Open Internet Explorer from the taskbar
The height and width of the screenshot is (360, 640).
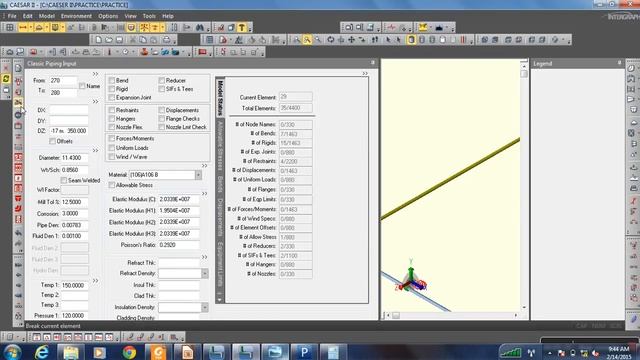[42, 352]
